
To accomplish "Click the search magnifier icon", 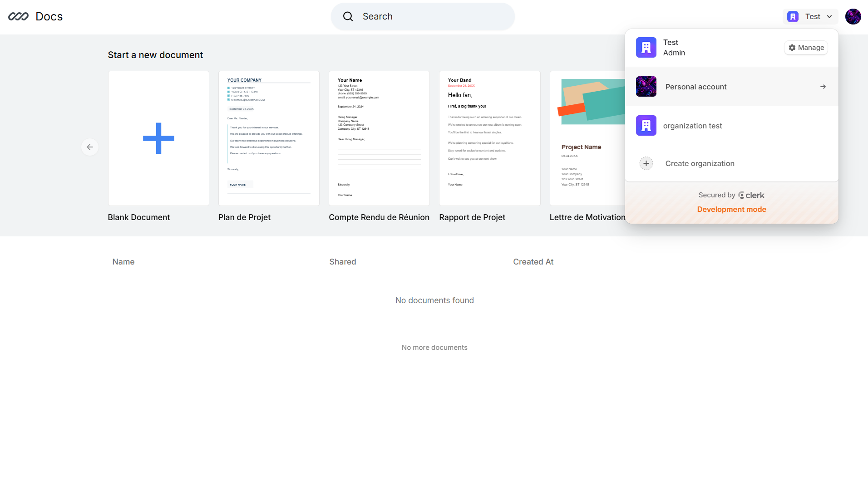I will tap(348, 17).
